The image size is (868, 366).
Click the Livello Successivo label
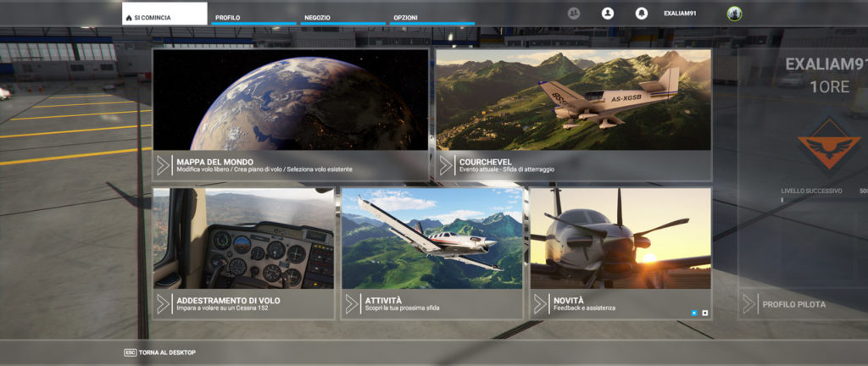coord(811,191)
